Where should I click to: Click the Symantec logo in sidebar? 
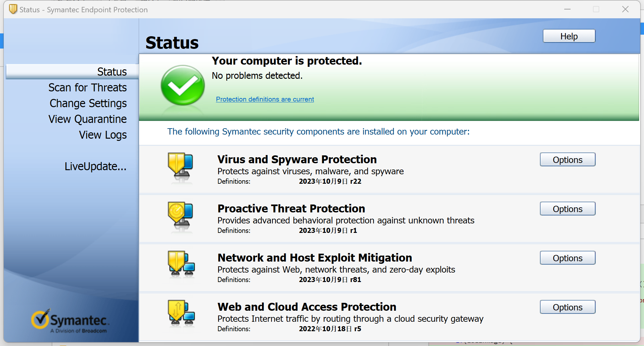pyautogui.click(x=70, y=321)
